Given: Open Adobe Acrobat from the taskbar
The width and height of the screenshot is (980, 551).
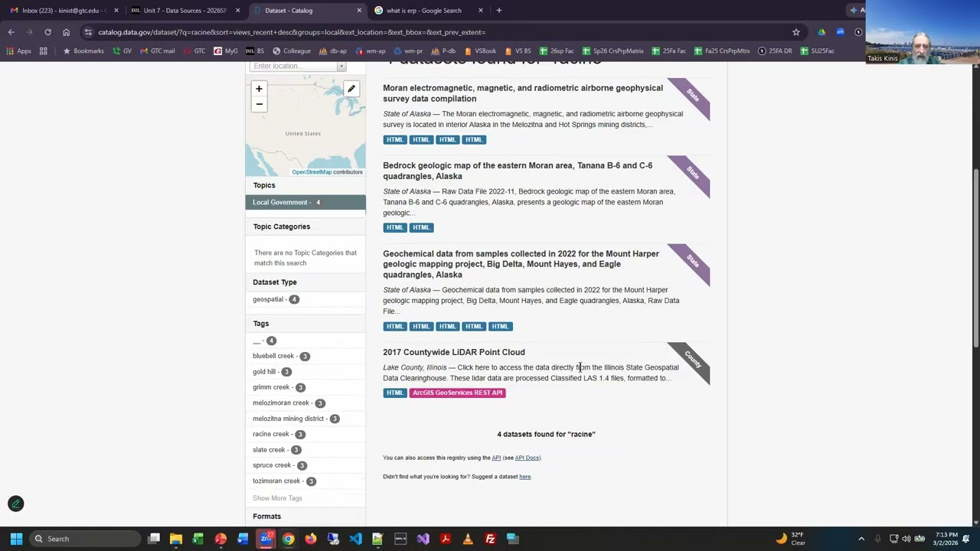Looking at the screenshot, I should 446,539.
